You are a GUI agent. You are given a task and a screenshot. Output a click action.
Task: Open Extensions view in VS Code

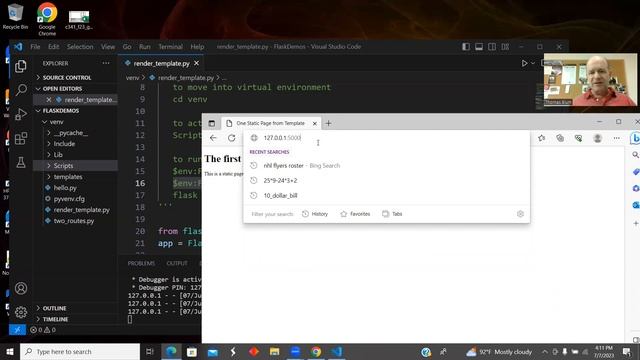pyautogui.click(x=21, y=138)
